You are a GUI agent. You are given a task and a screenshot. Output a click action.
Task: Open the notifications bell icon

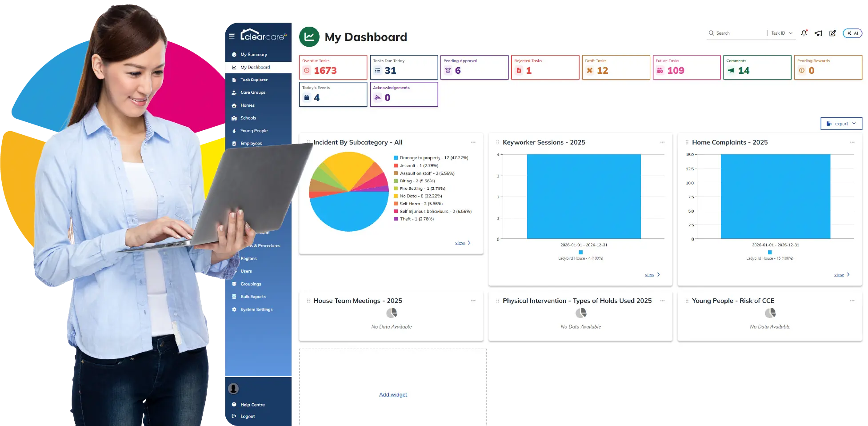click(804, 33)
